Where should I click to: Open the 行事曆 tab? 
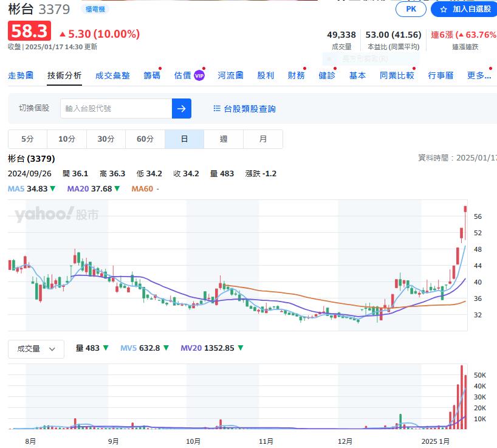pos(440,75)
